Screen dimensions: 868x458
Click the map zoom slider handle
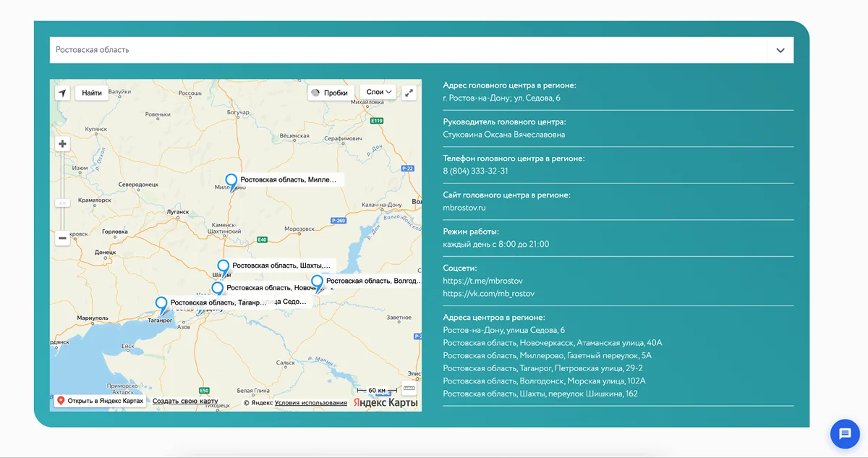[x=62, y=203]
